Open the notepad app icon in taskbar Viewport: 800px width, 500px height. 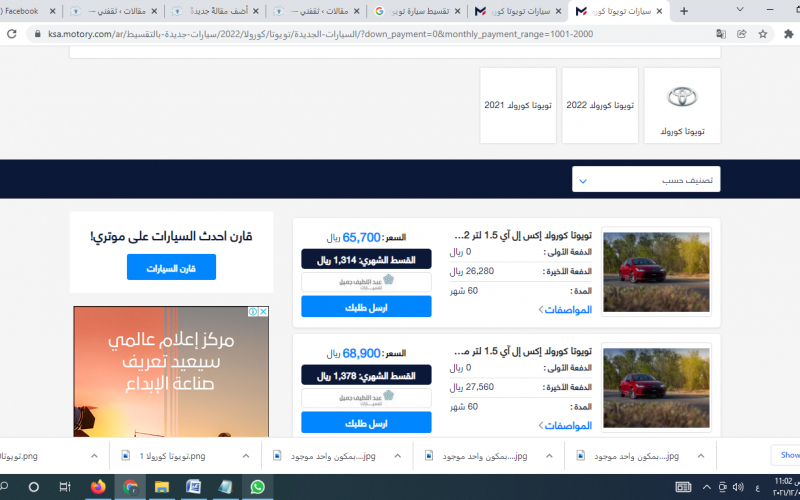(x=225, y=487)
